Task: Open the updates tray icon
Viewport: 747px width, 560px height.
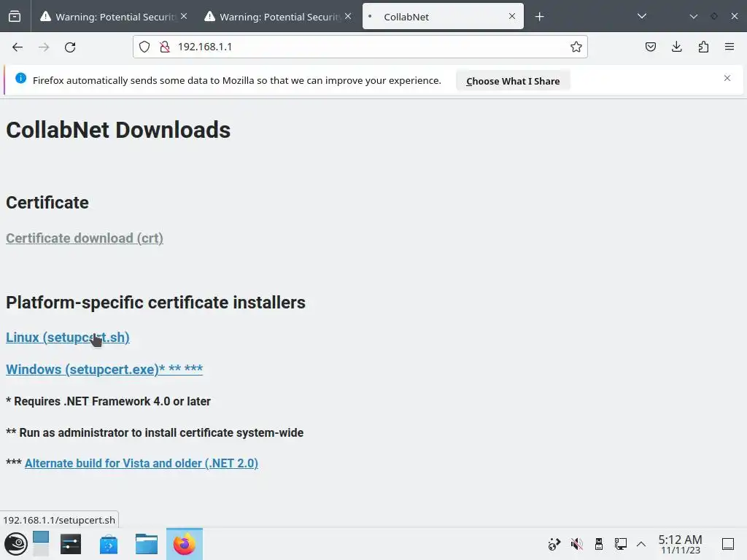Action: pyautogui.click(x=554, y=544)
